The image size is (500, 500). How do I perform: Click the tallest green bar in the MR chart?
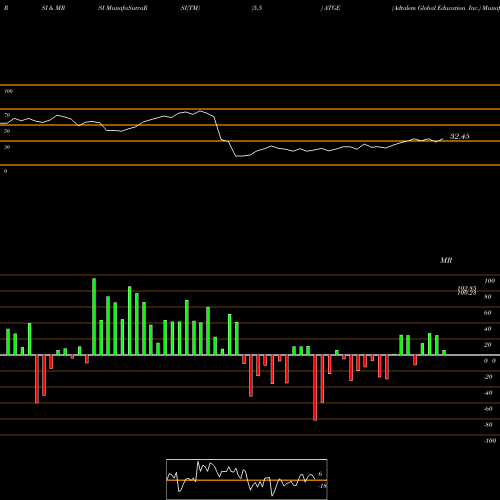pyautogui.click(x=94, y=317)
